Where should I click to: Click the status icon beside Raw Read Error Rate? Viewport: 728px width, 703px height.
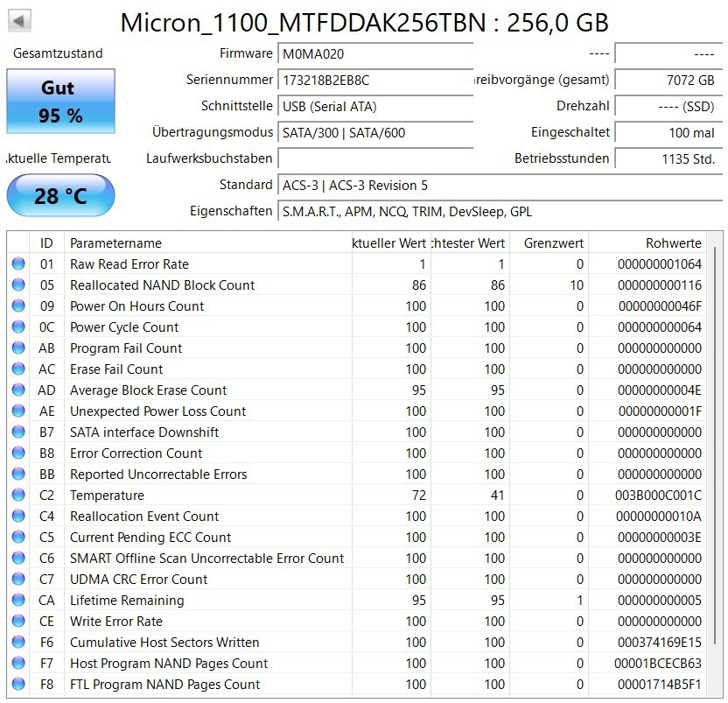tap(18, 264)
